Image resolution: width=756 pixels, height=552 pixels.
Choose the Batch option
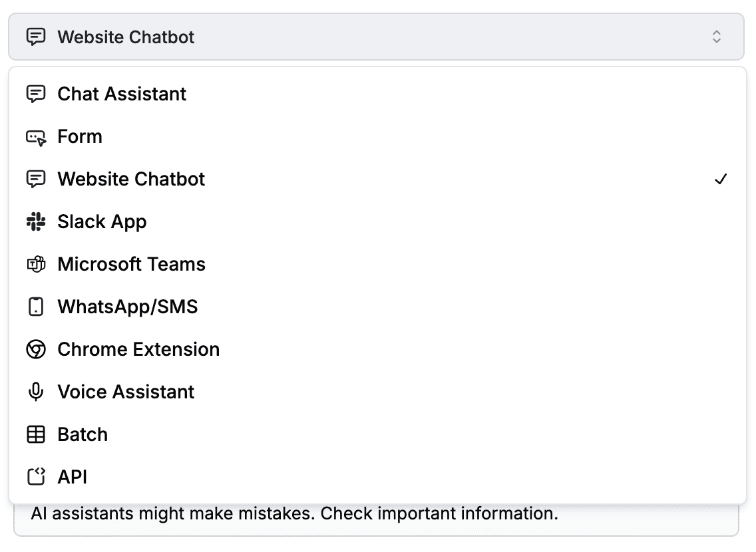click(83, 435)
